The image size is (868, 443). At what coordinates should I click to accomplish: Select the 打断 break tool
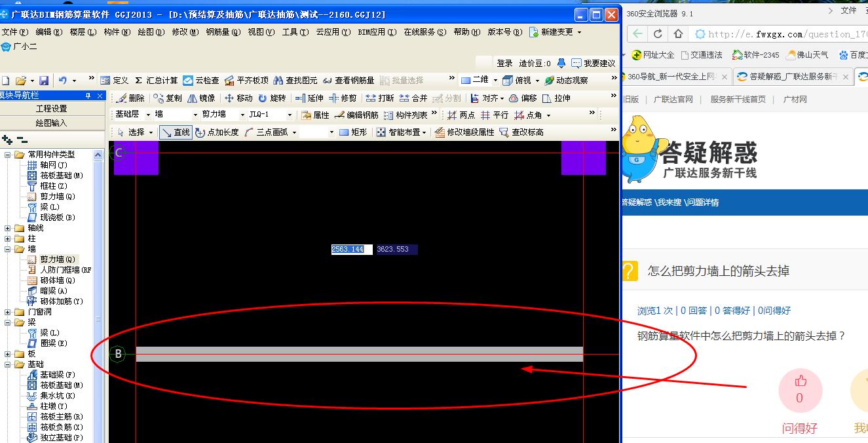tap(380, 98)
